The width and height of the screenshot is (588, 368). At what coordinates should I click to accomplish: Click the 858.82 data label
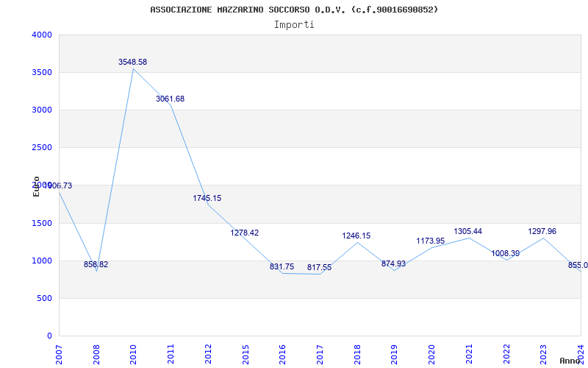click(96, 264)
